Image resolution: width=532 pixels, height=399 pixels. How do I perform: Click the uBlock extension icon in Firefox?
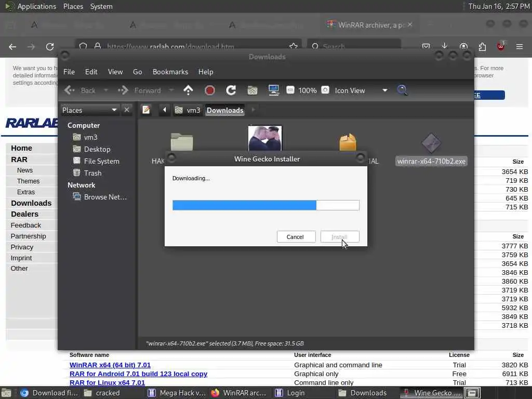pyautogui.click(x=501, y=46)
